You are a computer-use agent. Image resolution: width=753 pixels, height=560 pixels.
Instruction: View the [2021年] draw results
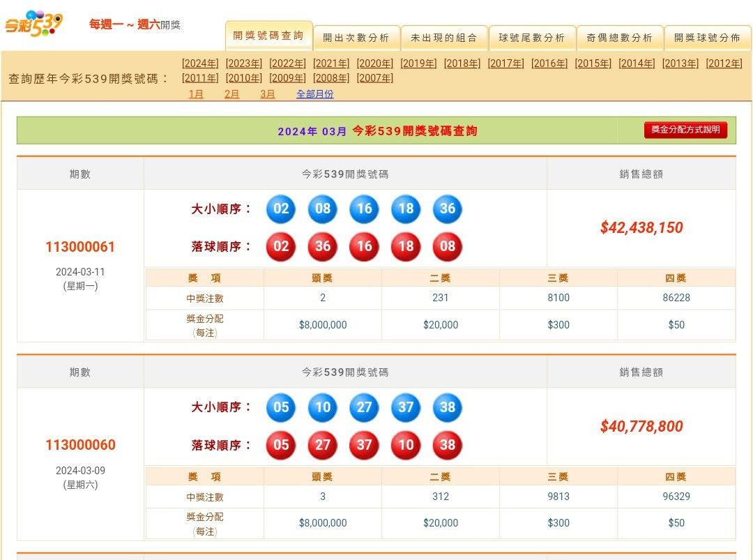coord(331,63)
